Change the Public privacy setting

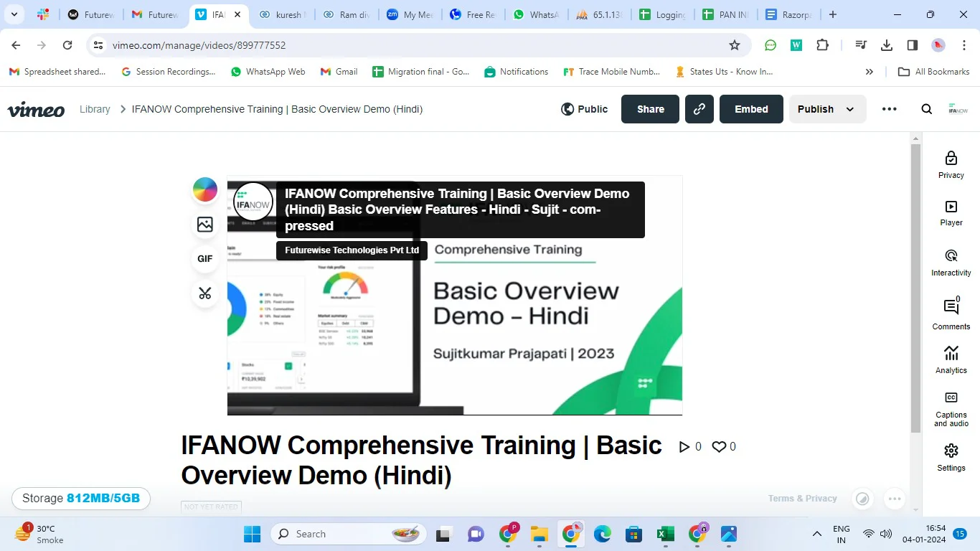coord(584,109)
